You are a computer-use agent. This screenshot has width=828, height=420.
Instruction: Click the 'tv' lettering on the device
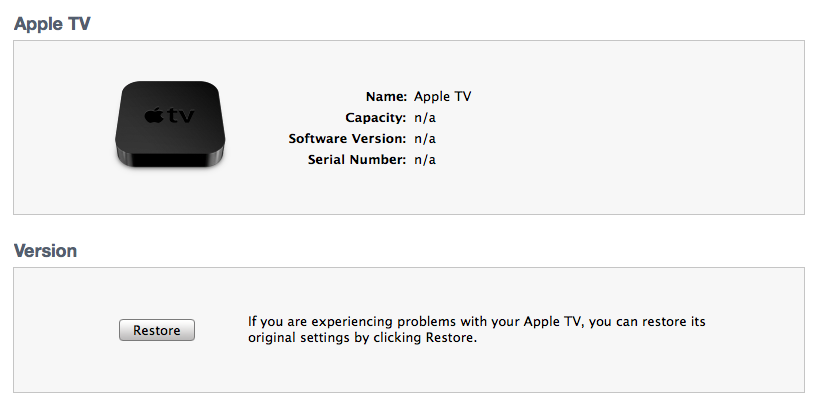coord(181,116)
